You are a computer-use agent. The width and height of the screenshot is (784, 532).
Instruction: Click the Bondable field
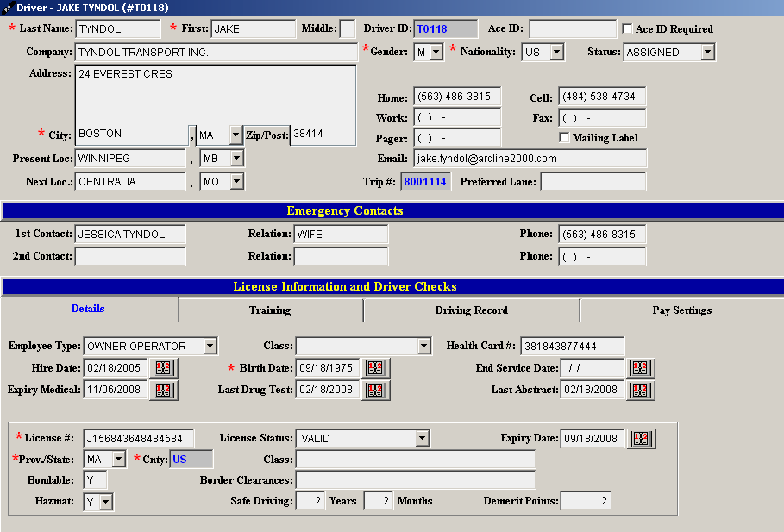[95, 480]
